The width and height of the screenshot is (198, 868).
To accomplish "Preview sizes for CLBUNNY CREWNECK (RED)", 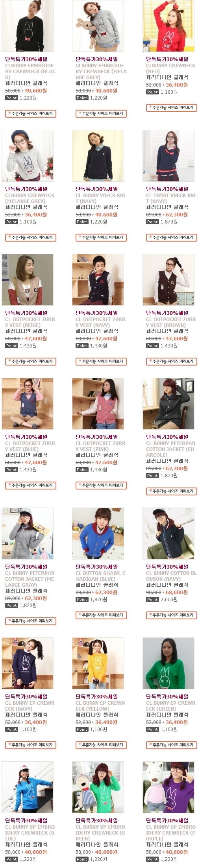I will [x=172, y=107].
